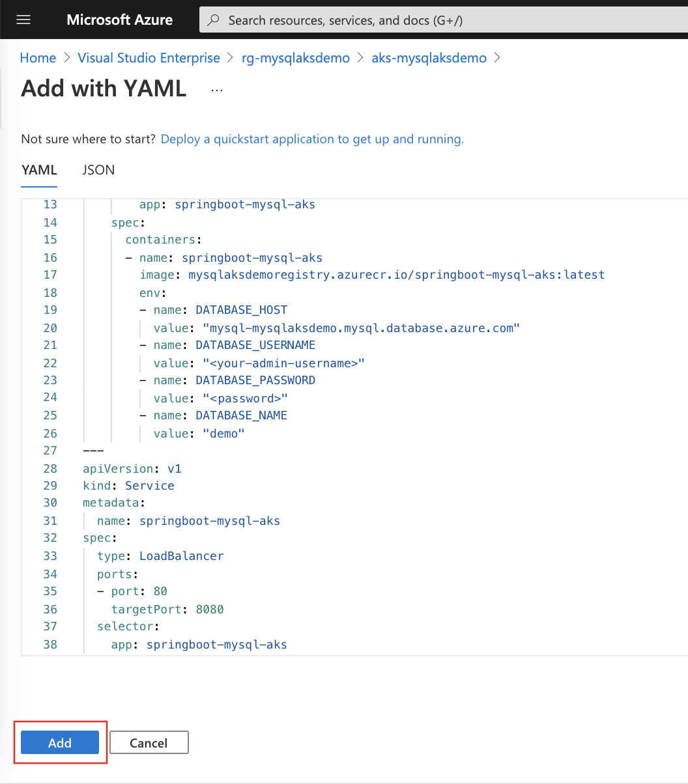Open the aks-mysqlaksdemo cluster breadcrumb
Image resolution: width=688 pixels, height=784 pixels.
tap(429, 58)
